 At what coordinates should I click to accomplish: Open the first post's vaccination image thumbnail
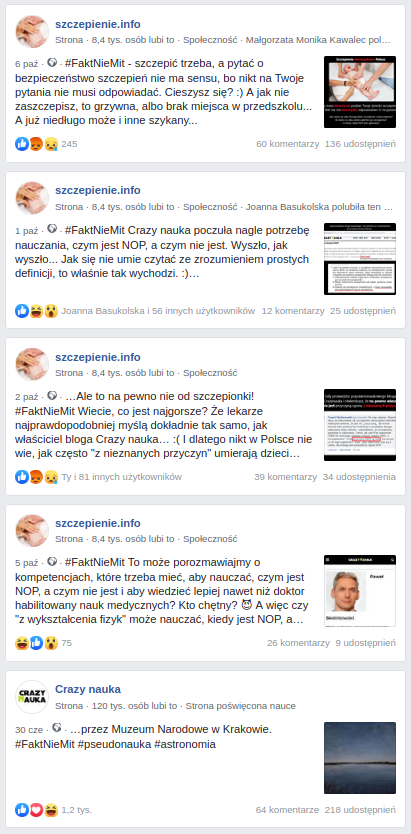pyautogui.click(x=360, y=92)
